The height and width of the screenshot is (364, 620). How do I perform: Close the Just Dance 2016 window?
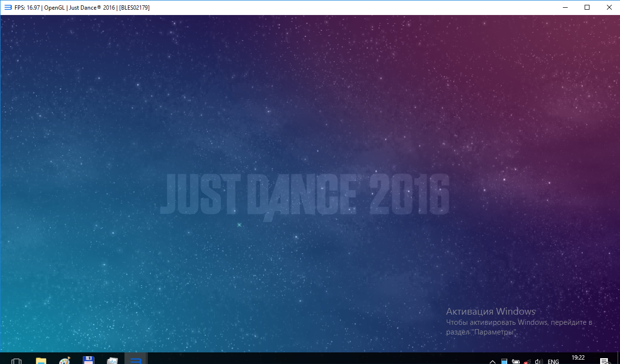tap(609, 7)
